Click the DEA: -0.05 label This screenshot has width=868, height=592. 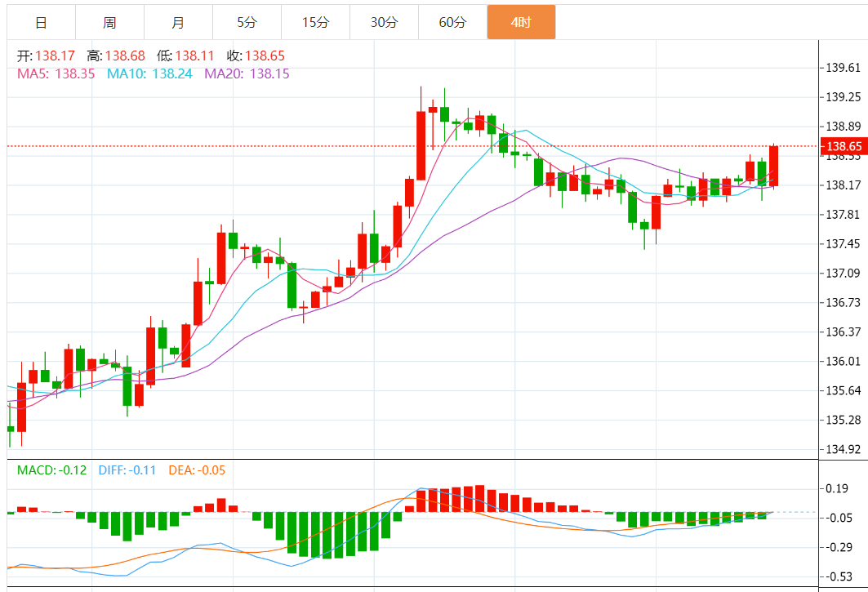[x=197, y=470]
